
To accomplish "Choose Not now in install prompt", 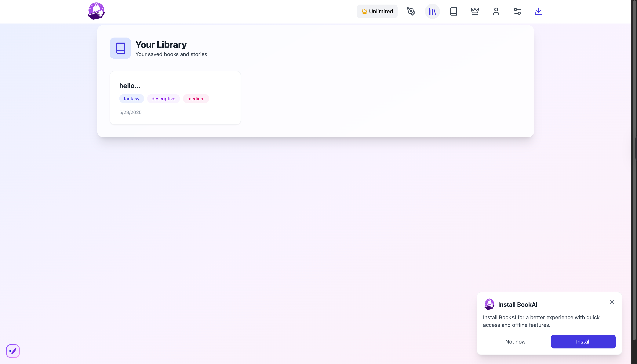I will coord(515,341).
